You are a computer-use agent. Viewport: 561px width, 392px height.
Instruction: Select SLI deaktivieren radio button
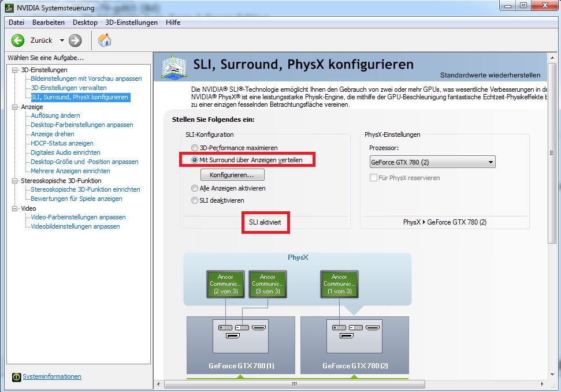click(x=194, y=200)
